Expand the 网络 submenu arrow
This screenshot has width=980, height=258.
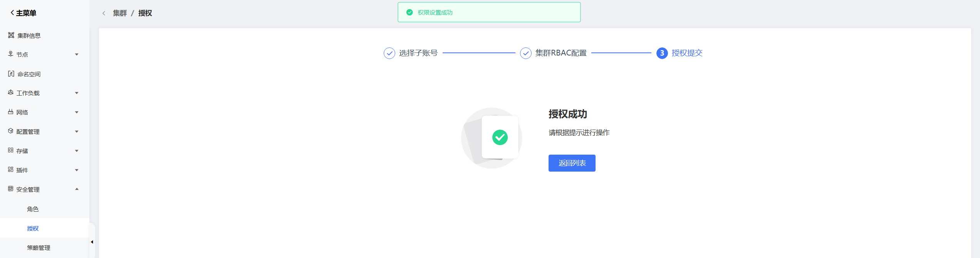(x=77, y=112)
